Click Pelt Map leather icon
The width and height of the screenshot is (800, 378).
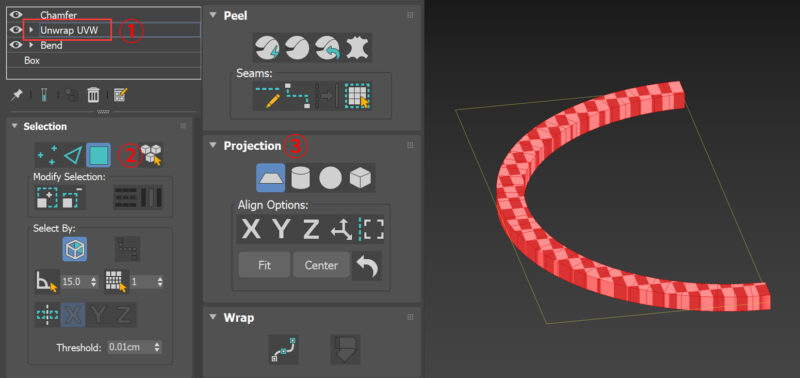click(x=359, y=48)
